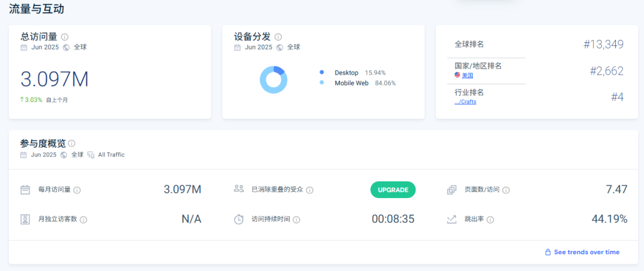Click the 44.19% bounce rate value
Viewport: 644px width, 271px height.
pos(609,219)
